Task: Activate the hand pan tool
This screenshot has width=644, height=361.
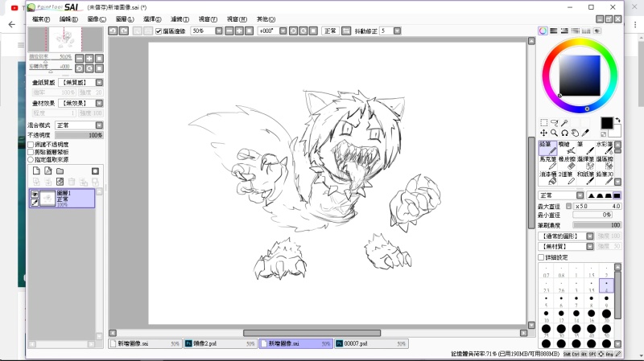Action: tap(575, 133)
